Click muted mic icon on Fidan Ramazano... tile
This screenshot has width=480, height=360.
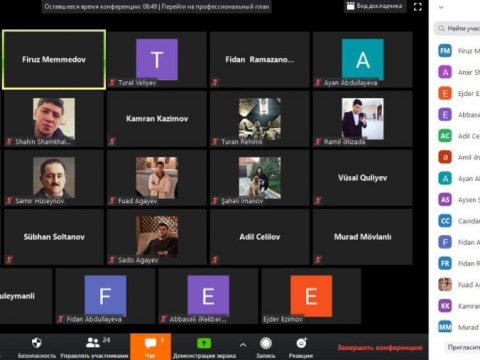(215, 82)
